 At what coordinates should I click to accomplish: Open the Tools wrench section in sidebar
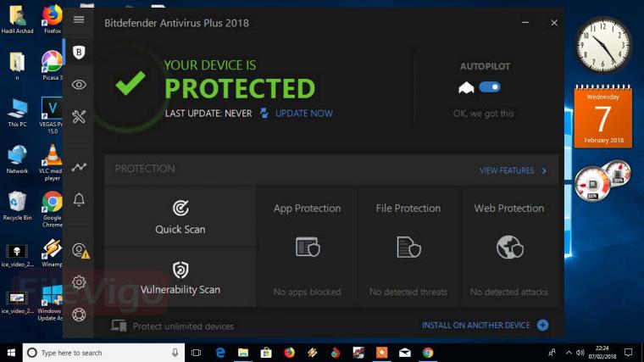pos(79,117)
